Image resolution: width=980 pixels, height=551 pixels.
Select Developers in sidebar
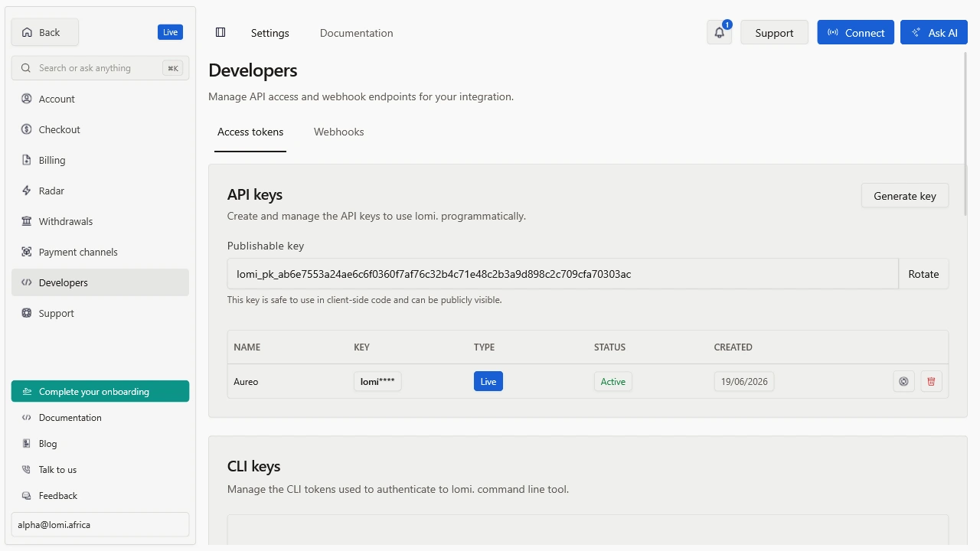pos(100,282)
